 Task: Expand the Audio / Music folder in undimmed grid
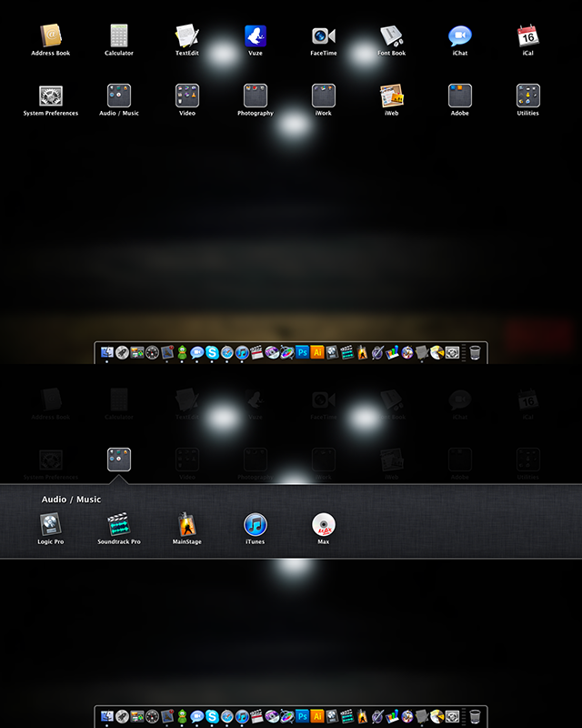tap(119, 96)
